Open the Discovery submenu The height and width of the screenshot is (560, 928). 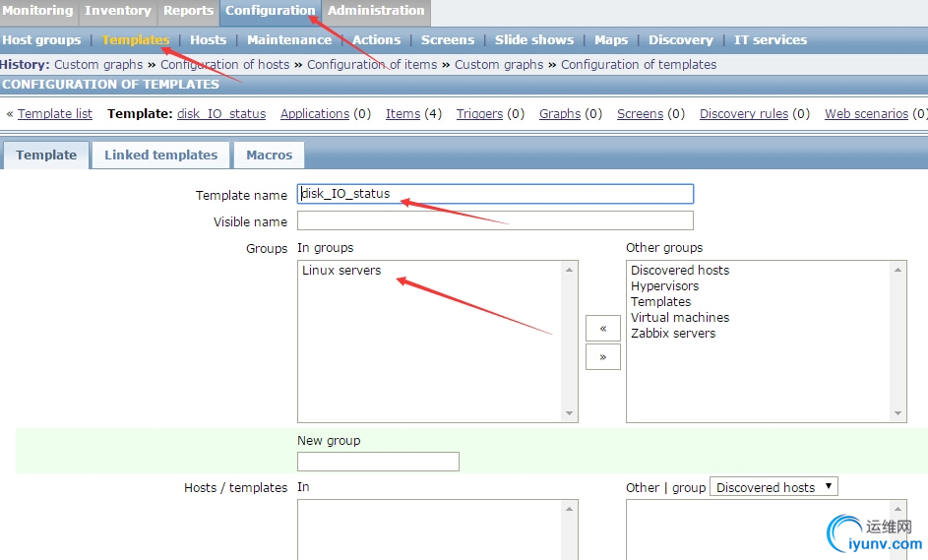[681, 39]
